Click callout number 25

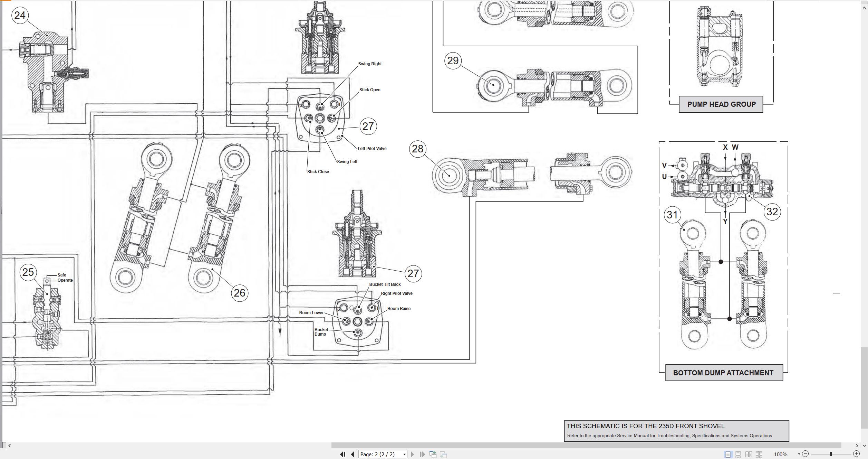[x=28, y=272]
